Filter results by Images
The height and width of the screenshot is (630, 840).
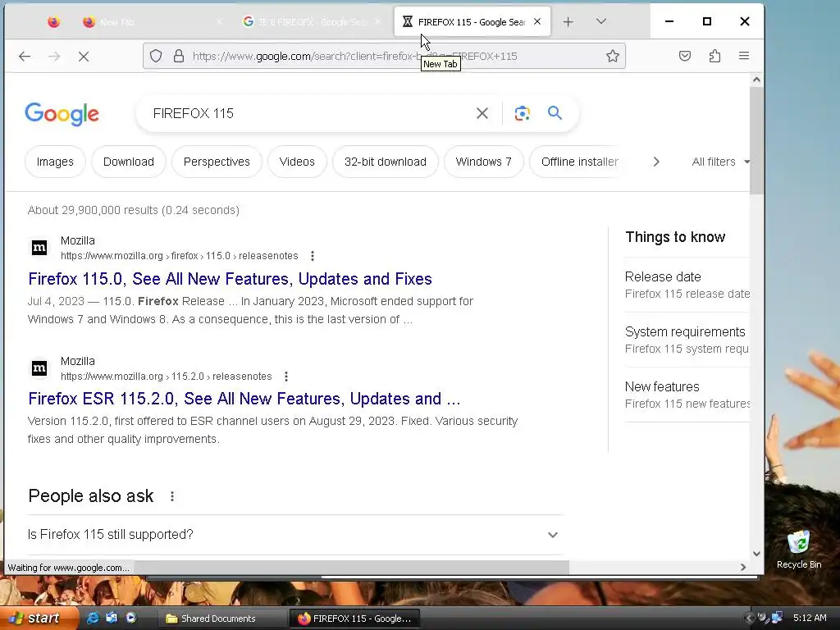point(55,162)
